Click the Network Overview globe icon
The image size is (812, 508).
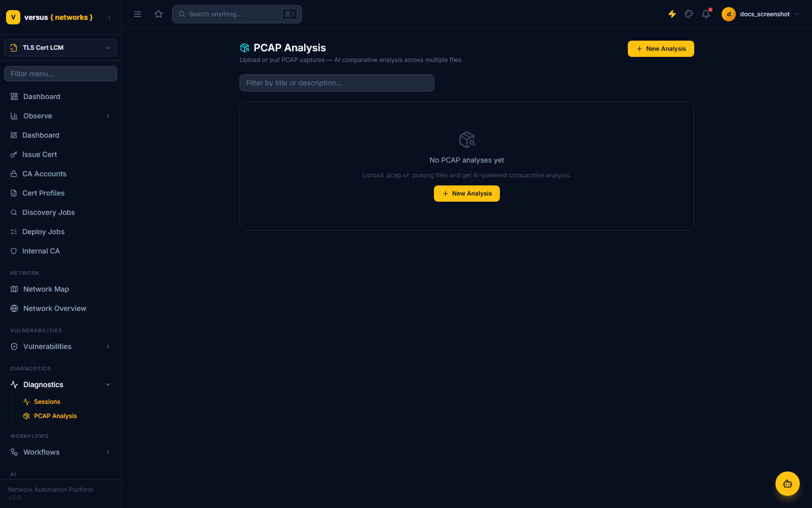[14, 308]
